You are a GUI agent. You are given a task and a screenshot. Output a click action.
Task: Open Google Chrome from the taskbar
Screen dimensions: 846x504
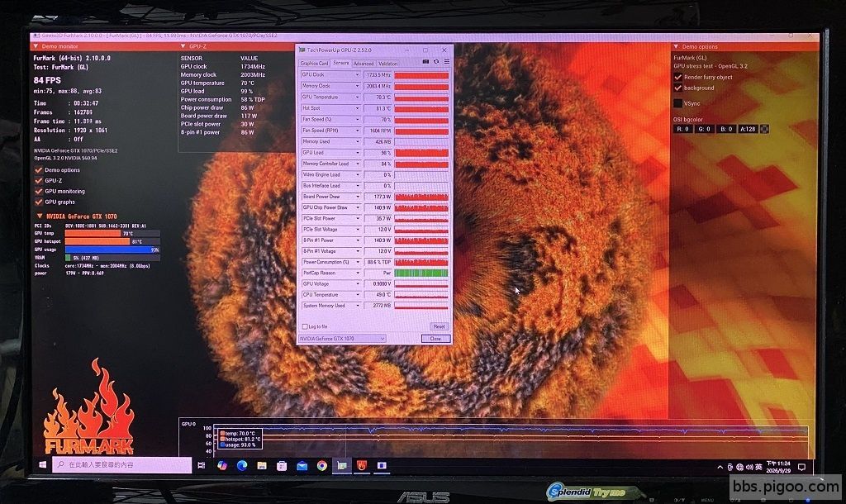pos(322,465)
